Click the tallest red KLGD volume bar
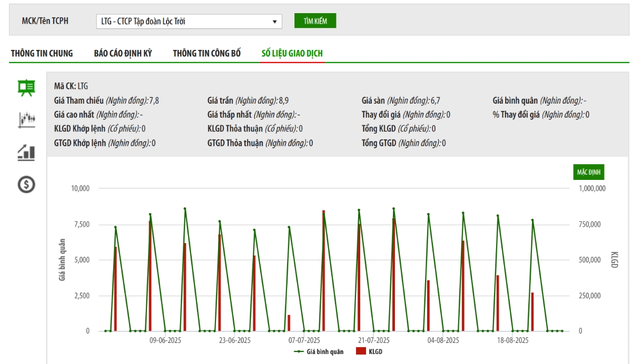 (x=323, y=271)
